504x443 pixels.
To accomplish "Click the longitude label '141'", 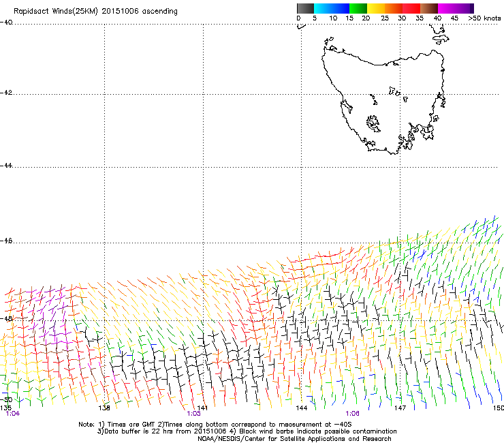I will pos(202,408).
